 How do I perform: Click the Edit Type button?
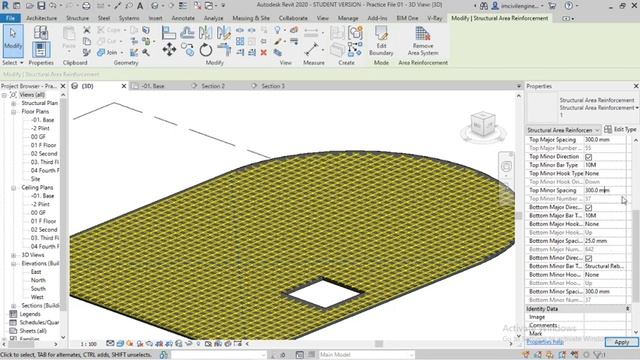click(x=620, y=129)
